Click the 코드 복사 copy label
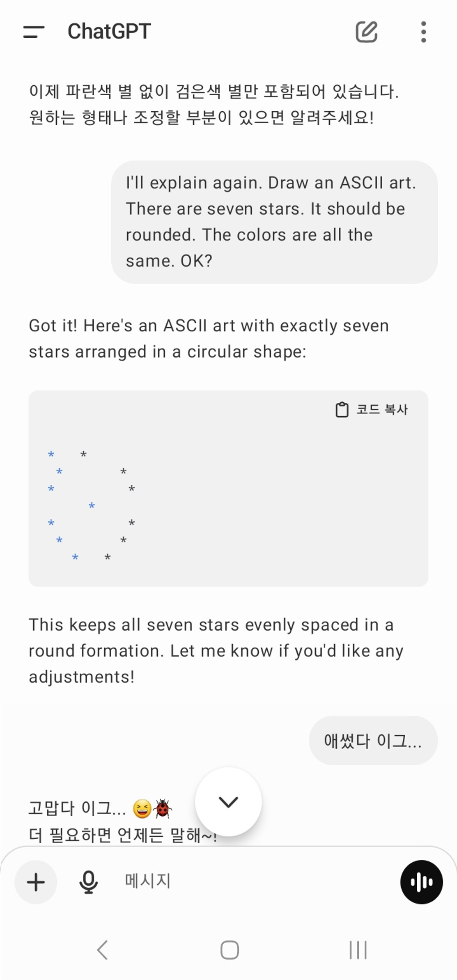This screenshot has width=457, height=980. [382, 409]
